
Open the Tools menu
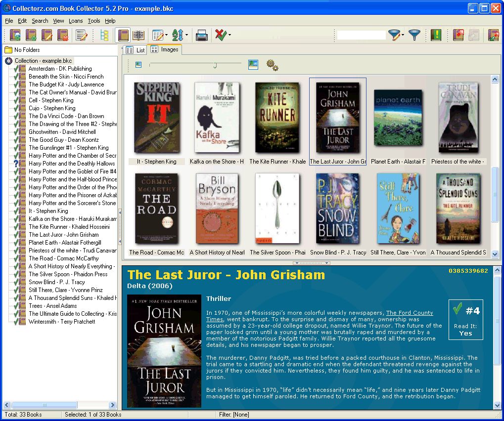94,21
